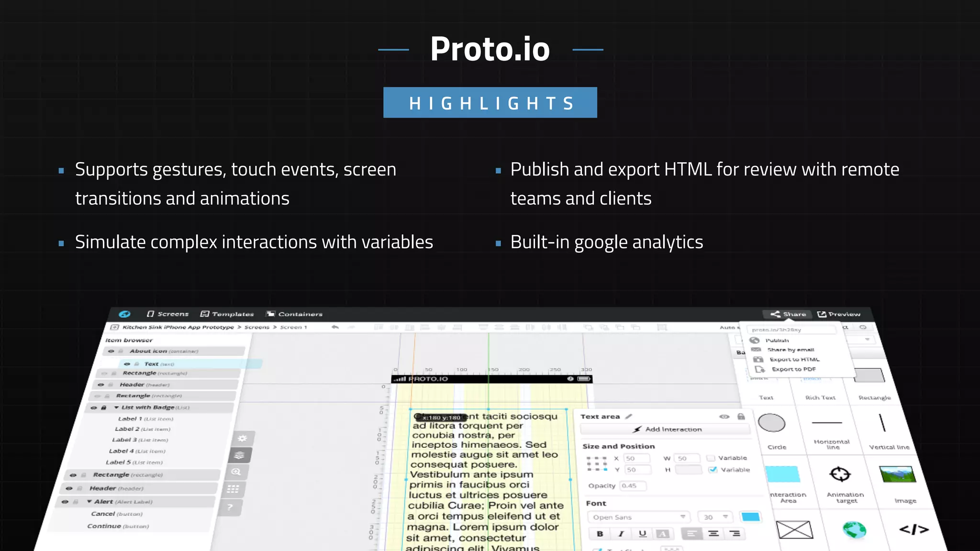Viewport: 980px width, 551px height.
Task: Open the help question mark button
Action: coord(230,507)
